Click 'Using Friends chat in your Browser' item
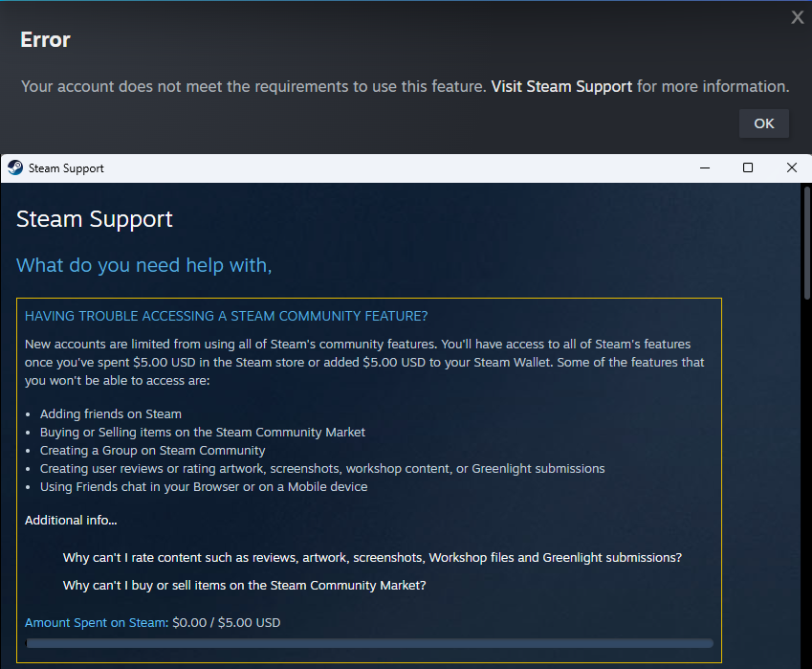812x669 pixels. [204, 486]
